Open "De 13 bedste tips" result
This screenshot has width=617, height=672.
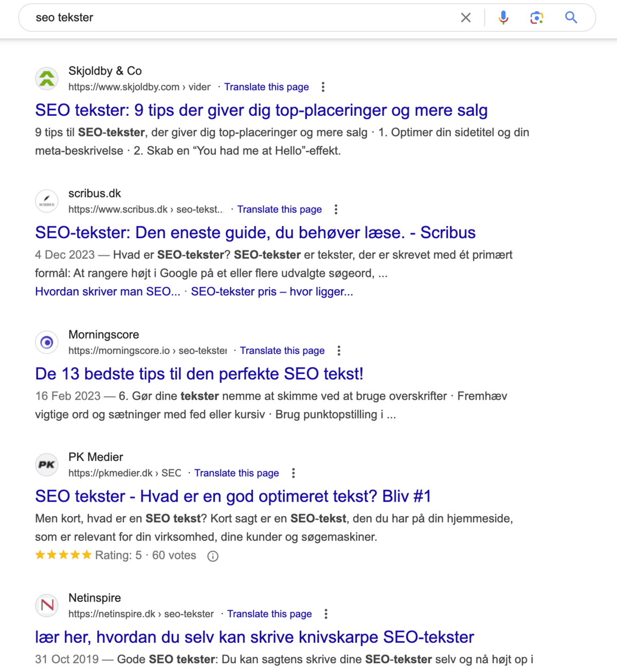pyautogui.click(x=199, y=374)
